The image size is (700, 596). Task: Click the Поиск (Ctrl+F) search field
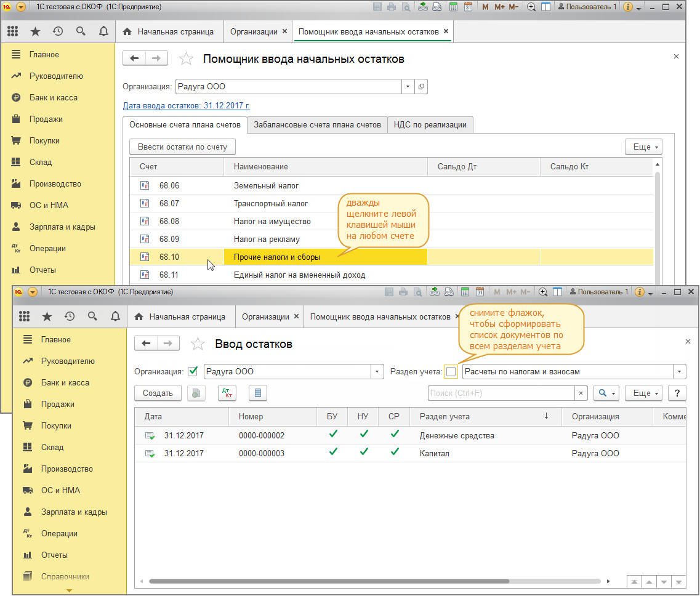click(501, 393)
